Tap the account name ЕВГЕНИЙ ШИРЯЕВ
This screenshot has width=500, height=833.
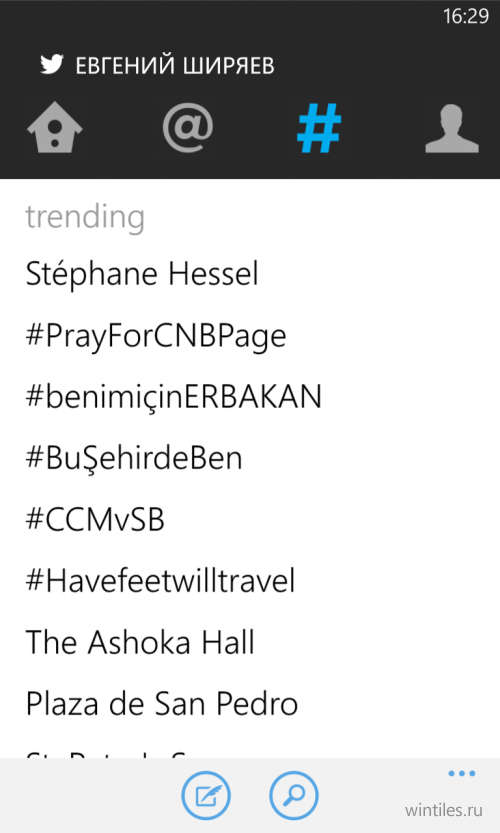click(175, 66)
